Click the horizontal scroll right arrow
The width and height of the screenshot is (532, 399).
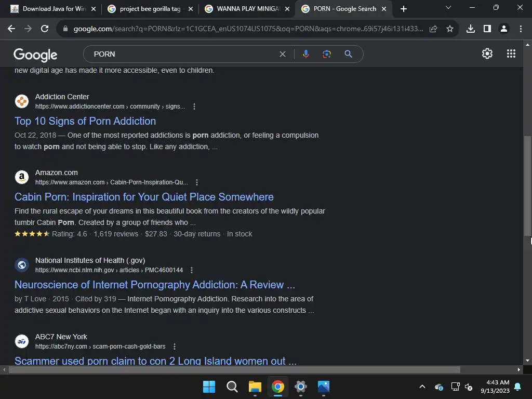pyautogui.click(x=519, y=370)
